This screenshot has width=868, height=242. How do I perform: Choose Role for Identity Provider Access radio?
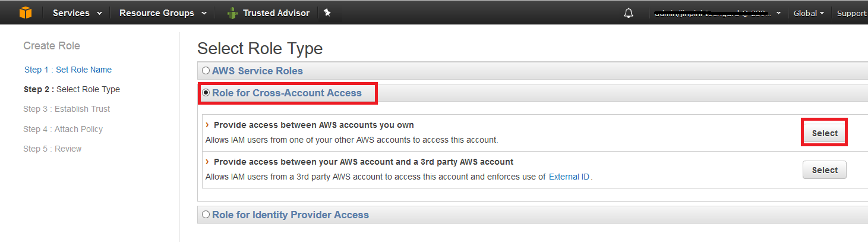click(206, 215)
